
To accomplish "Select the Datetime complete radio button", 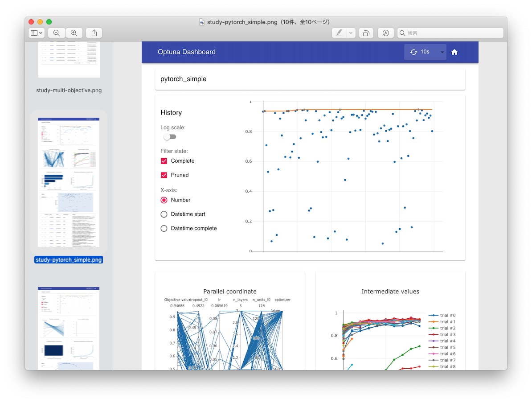I will click(x=164, y=228).
